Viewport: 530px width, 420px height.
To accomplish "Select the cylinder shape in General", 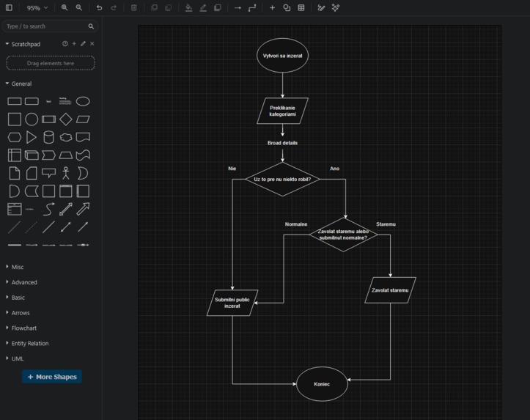I will pyautogui.click(x=48, y=137).
